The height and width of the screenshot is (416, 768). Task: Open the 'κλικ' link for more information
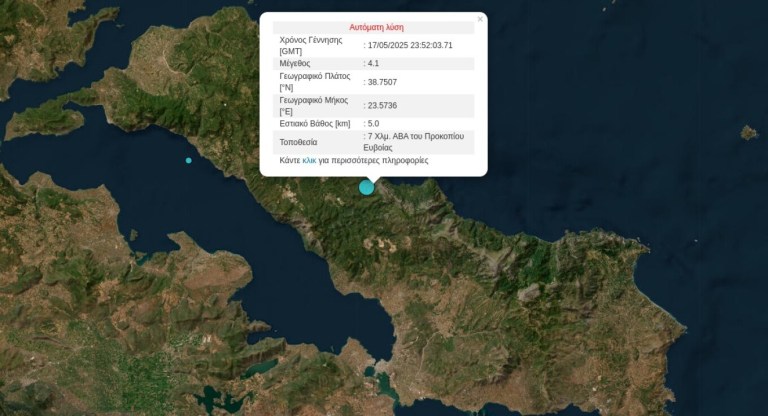tap(309, 160)
